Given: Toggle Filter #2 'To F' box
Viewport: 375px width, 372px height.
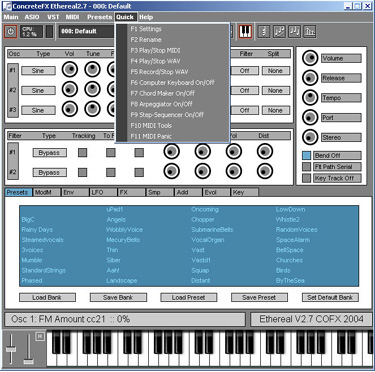Looking at the screenshot, I should point(111,173).
